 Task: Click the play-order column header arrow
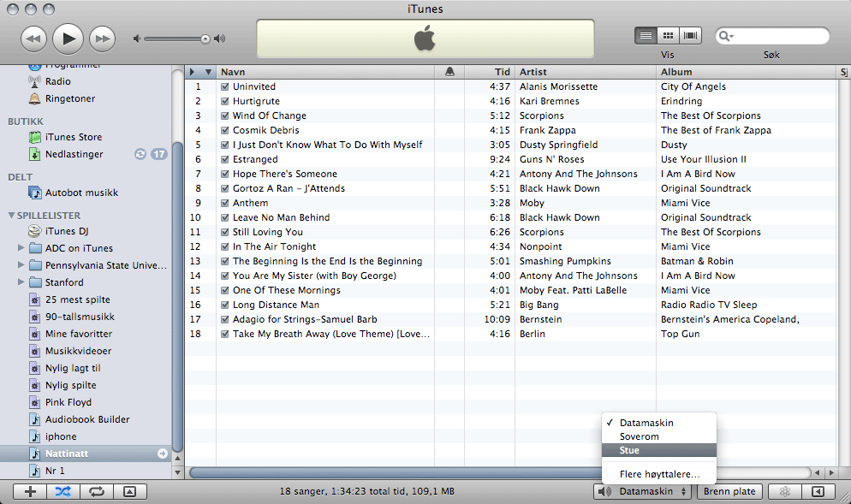(x=192, y=72)
